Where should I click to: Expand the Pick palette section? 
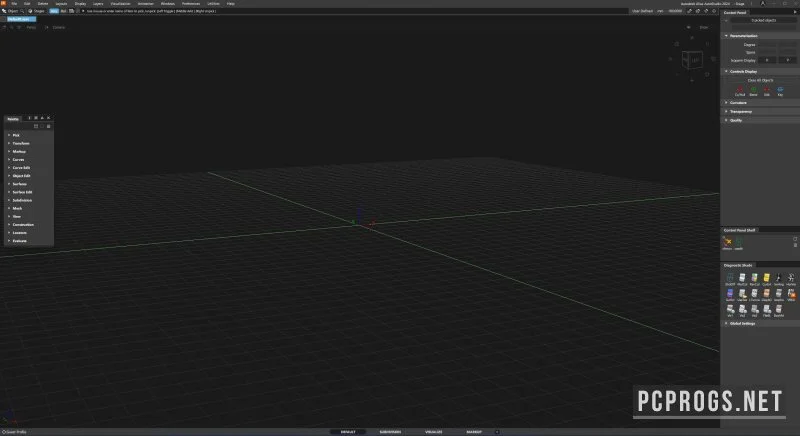pyautogui.click(x=29, y=135)
